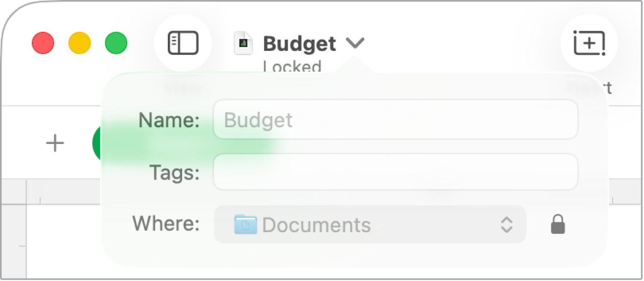Click the green traffic light to enter full screen
Viewport: 644px width, 281px height.
pyautogui.click(x=115, y=43)
